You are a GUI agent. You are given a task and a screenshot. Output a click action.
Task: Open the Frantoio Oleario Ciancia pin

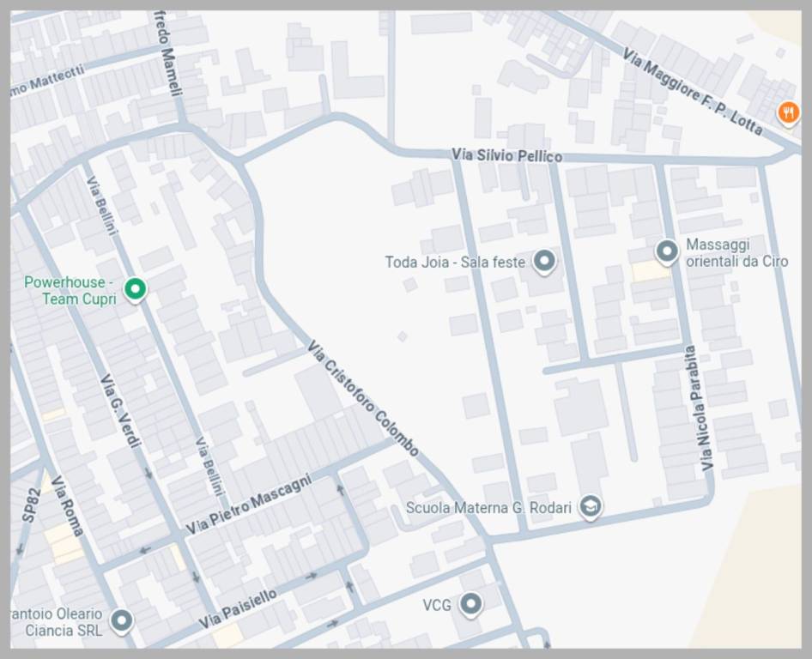pyautogui.click(x=122, y=620)
